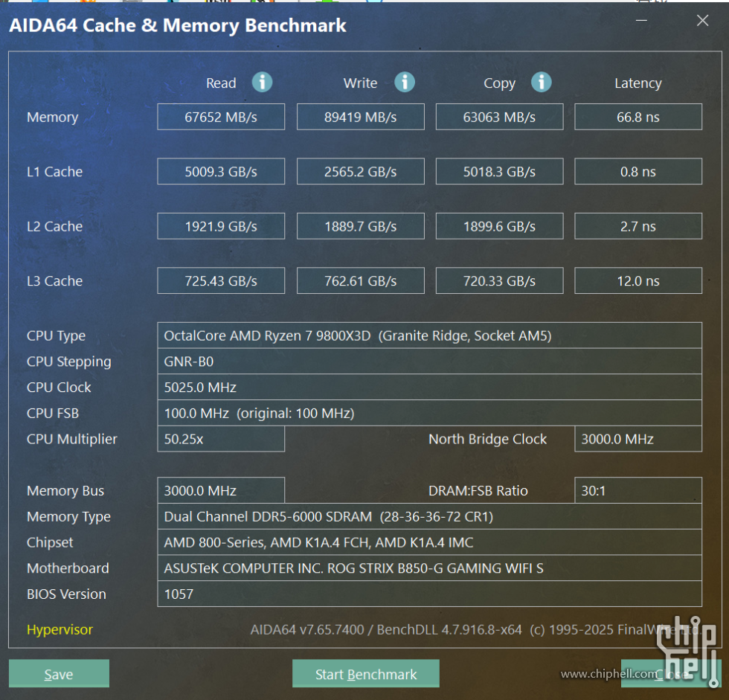Start the benchmark run
Viewport: 729px width, 700px height.
tap(365, 674)
